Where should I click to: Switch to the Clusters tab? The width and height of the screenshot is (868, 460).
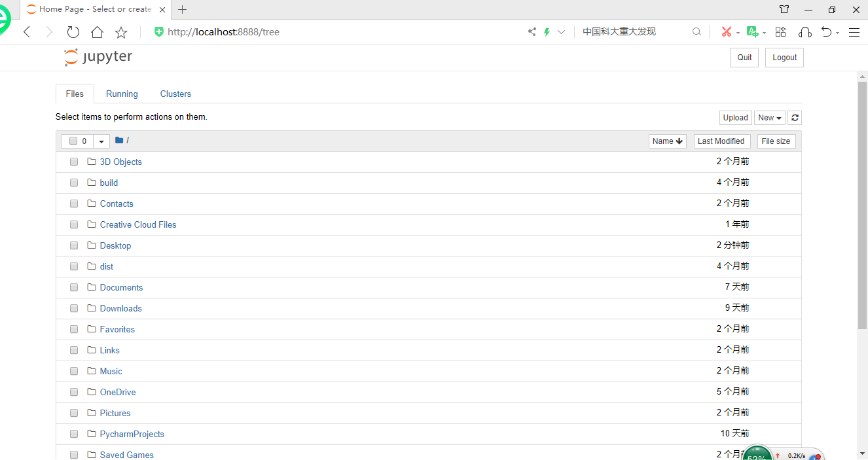coord(175,94)
